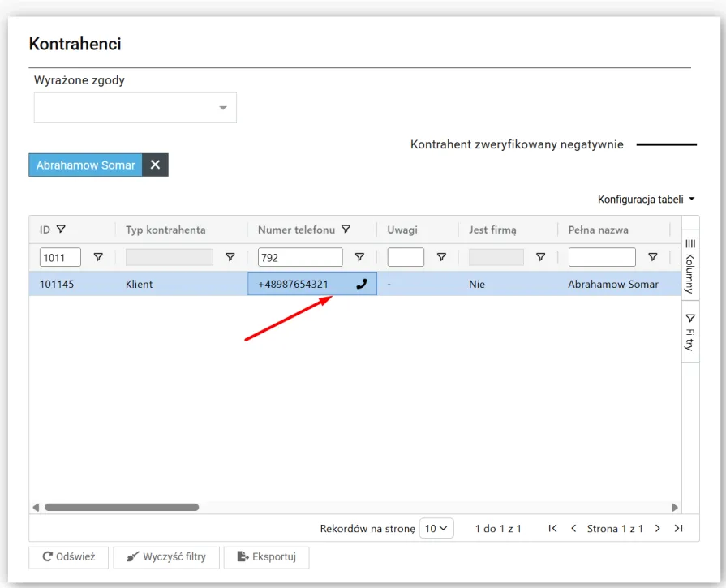
Task: Click the filter funnel beside the ID input
Action: tap(98, 257)
